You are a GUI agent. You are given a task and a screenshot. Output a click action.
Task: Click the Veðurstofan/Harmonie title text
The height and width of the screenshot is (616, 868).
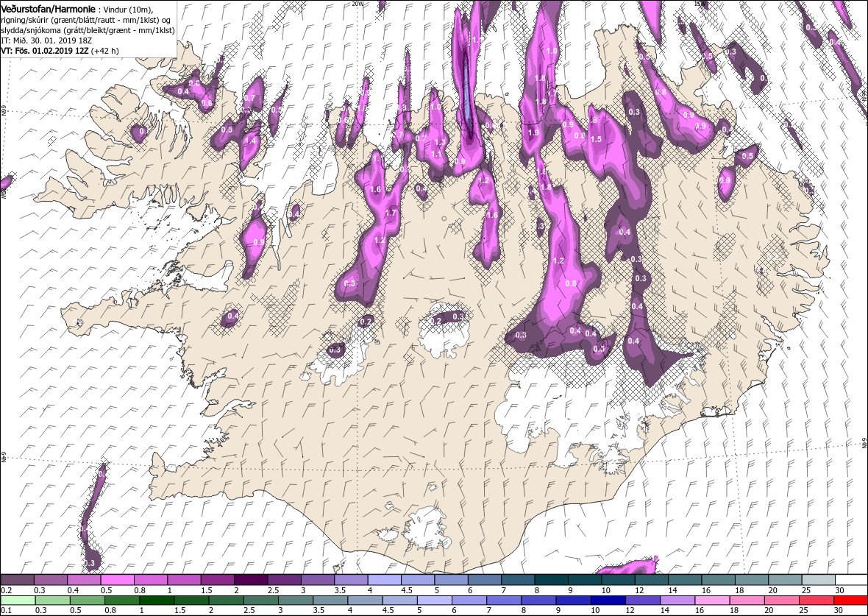[x=48, y=8]
